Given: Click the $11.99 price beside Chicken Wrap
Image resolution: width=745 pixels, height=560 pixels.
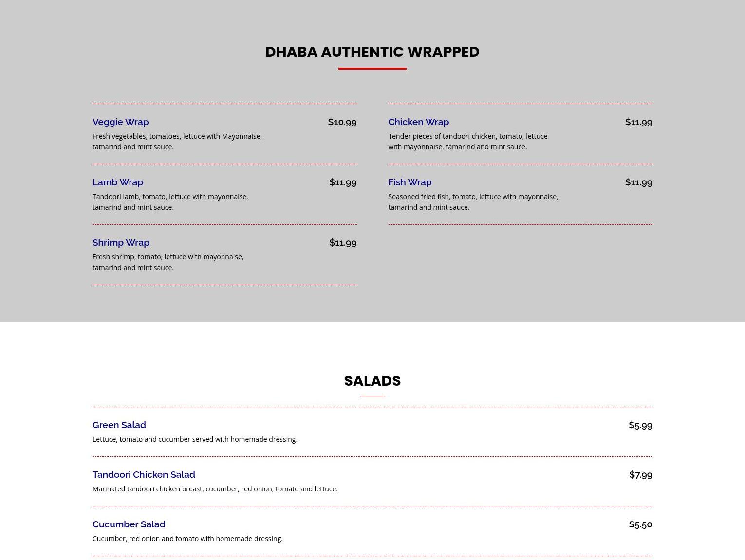Looking at the screenshot, I should click(x=638, y=122).
